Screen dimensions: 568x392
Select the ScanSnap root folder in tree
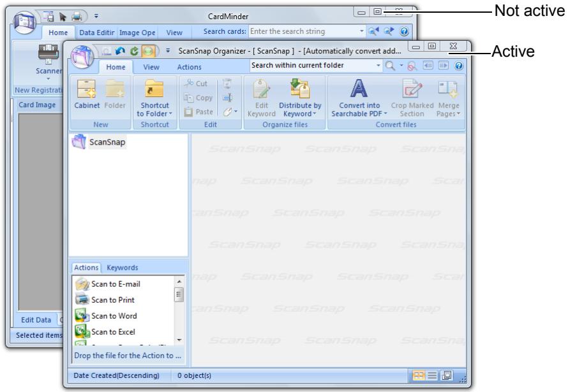point(99,142)
